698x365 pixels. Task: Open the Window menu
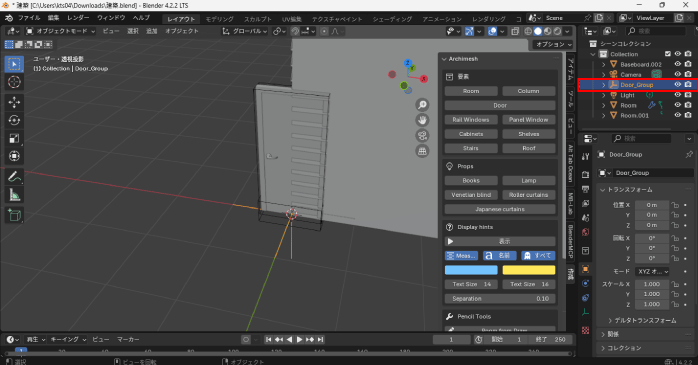point(111,18)
